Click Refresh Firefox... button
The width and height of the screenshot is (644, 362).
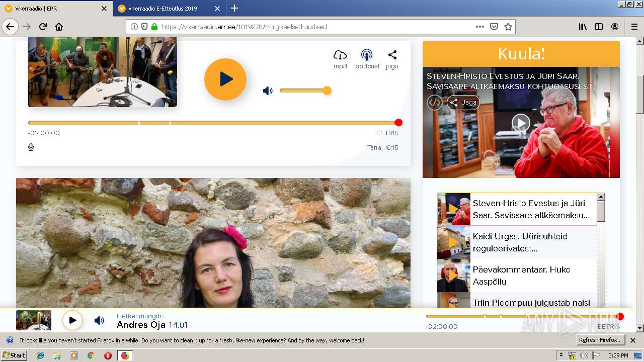click(x=600, y=340)
